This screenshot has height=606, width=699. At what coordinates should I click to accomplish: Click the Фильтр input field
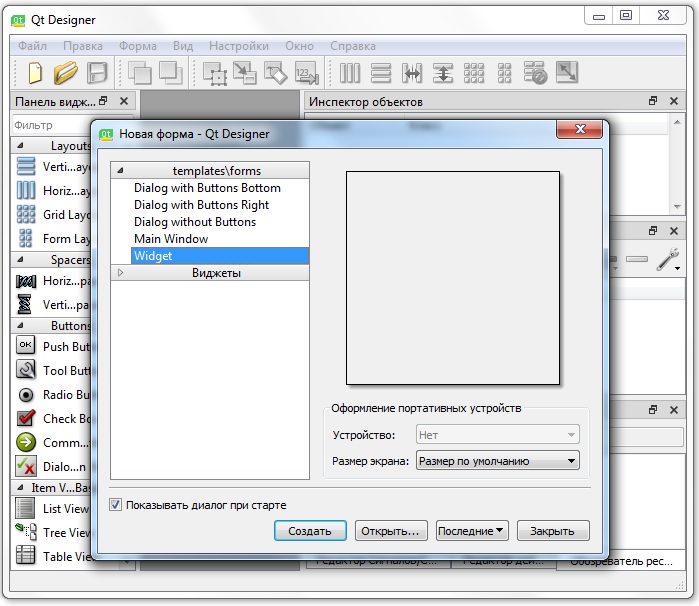(52, 125)
